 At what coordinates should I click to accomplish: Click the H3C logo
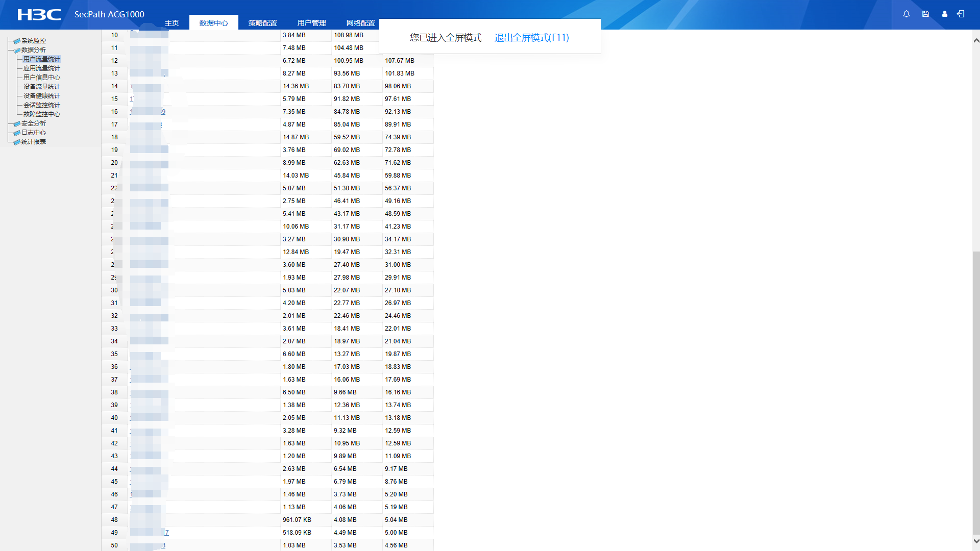coord(39,14)
